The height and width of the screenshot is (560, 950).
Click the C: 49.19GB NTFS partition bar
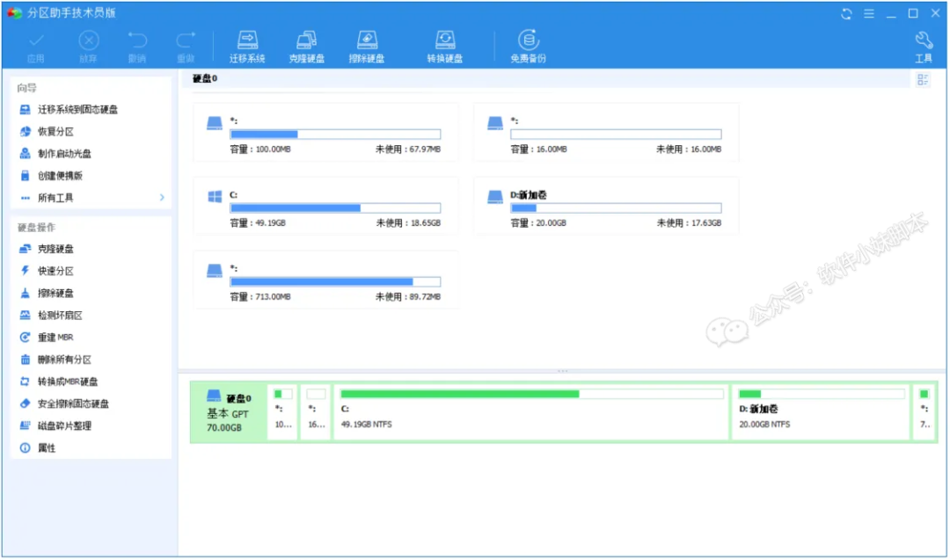coord(530,410)
